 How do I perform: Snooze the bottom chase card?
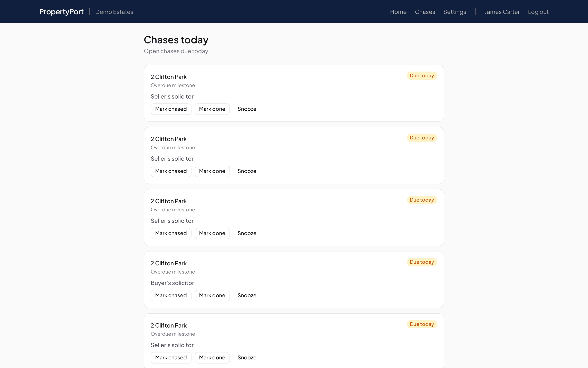coord(247,357)
